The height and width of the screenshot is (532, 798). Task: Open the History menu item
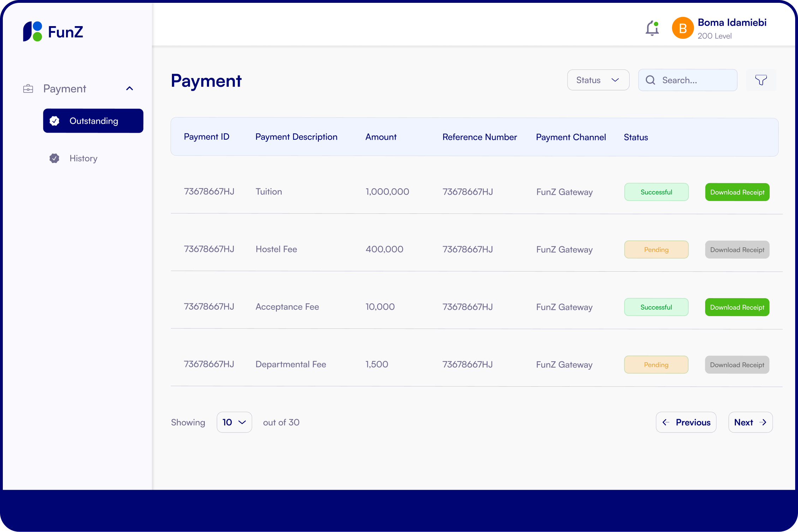pos(83,158)
